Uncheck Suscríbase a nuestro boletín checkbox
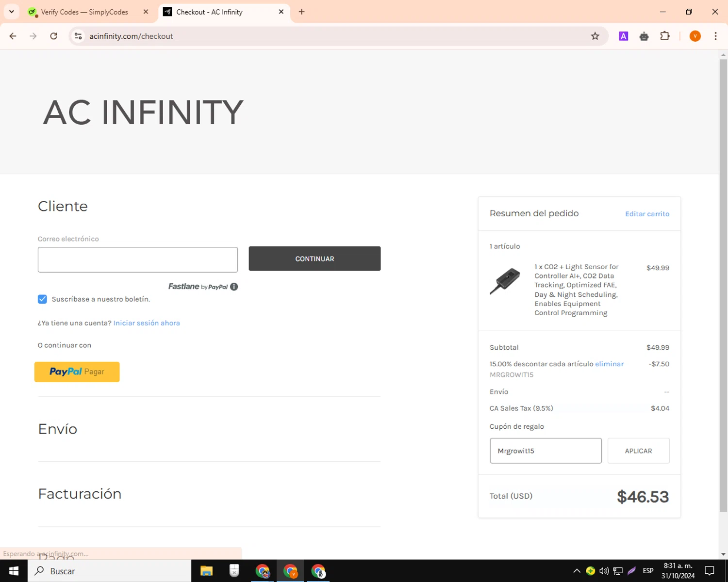Image resolution: width=728 pixels, height=582 pixels. click(x=42, y=299)
